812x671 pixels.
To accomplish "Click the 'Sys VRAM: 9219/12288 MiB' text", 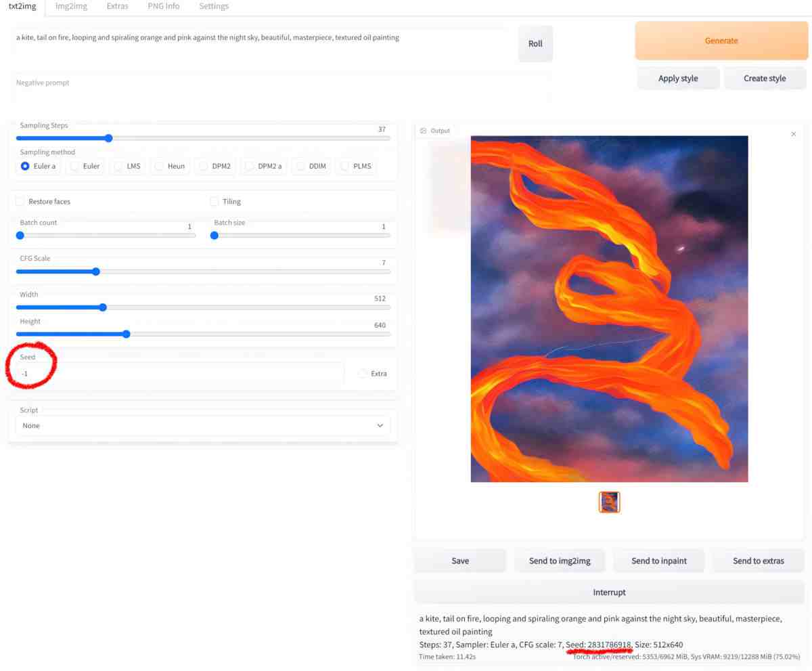I will point(731,657).
